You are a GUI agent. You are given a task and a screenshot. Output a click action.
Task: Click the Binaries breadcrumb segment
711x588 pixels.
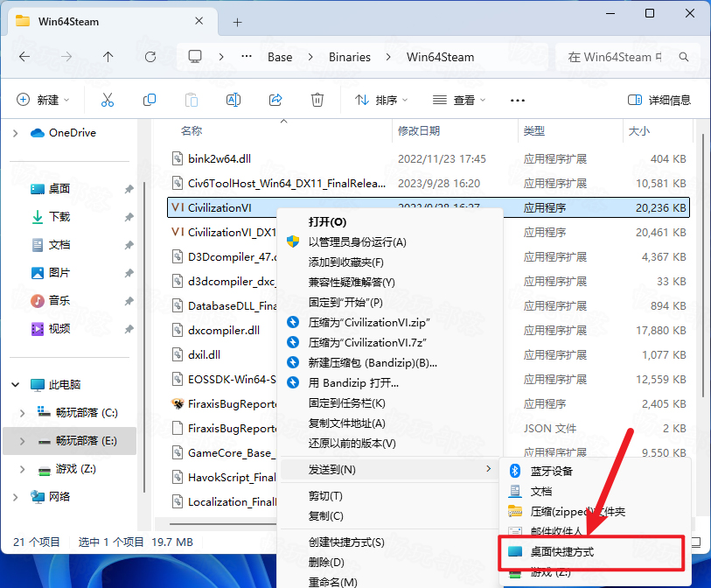[x=350, y=57]
